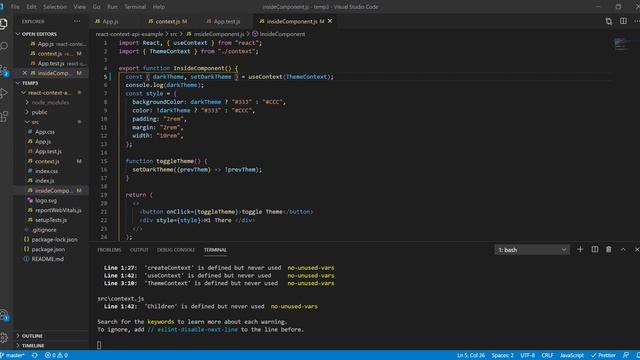
Task: Synchronize changes in status bar
Action: coord(35,355)
